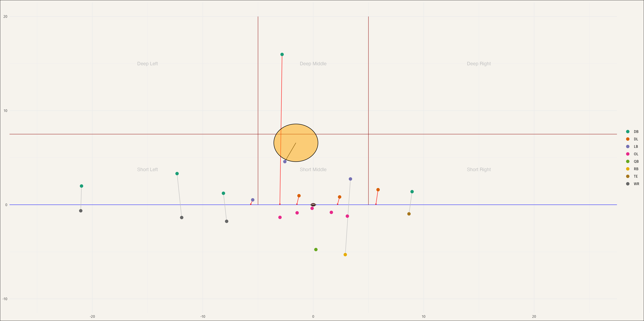644x321 pixels.
Task: Click the Short Middle zone label
Action: point(313,169)
